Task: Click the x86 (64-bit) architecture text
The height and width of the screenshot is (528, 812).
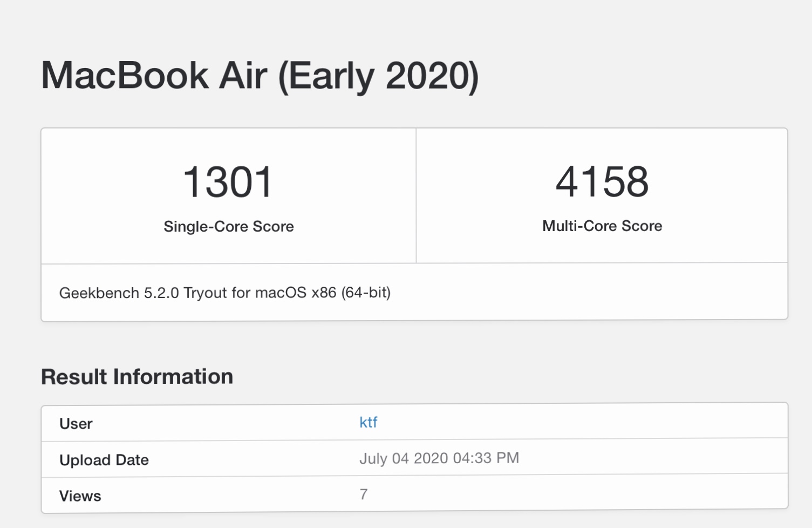Action: 351,293
